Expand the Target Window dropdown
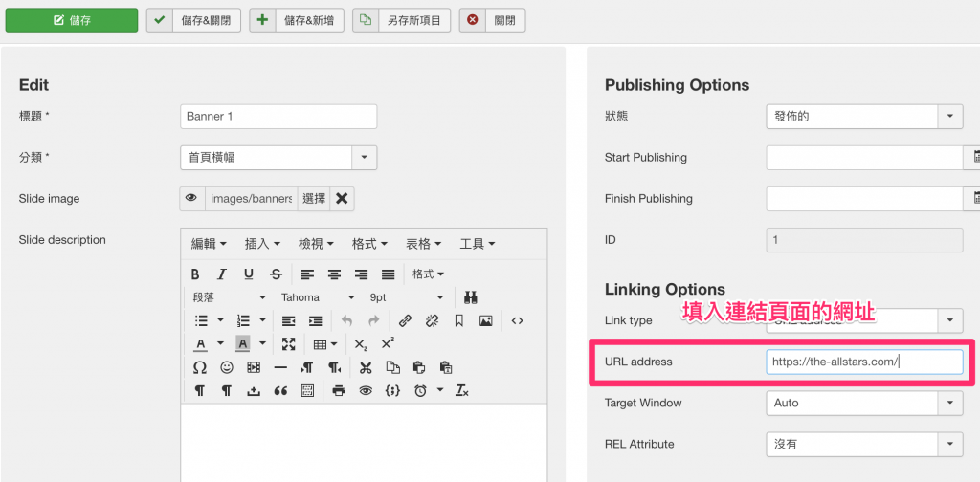Image resolution: width=980 pixels, height=482 pixels. [x=864, y=403]
